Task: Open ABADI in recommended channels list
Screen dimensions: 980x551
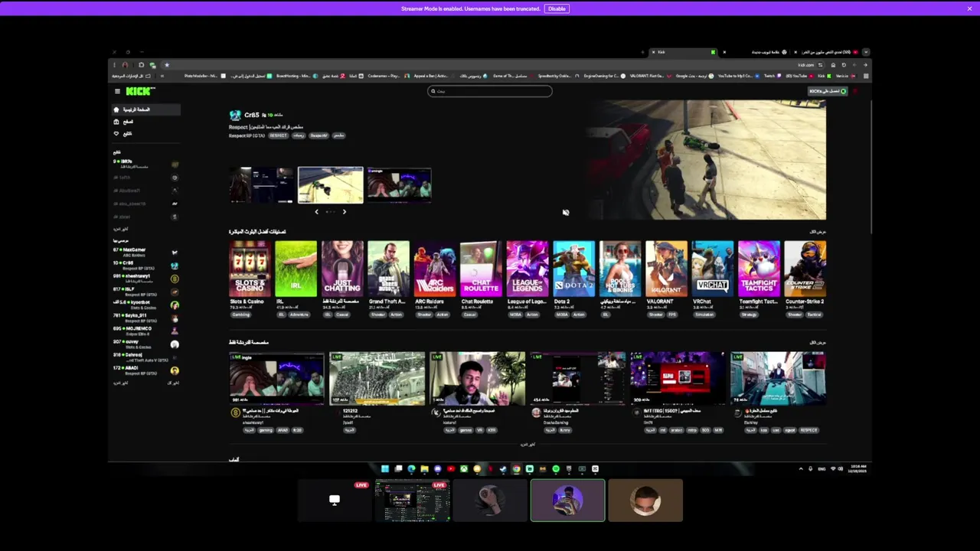Action: tap(145, 370)
